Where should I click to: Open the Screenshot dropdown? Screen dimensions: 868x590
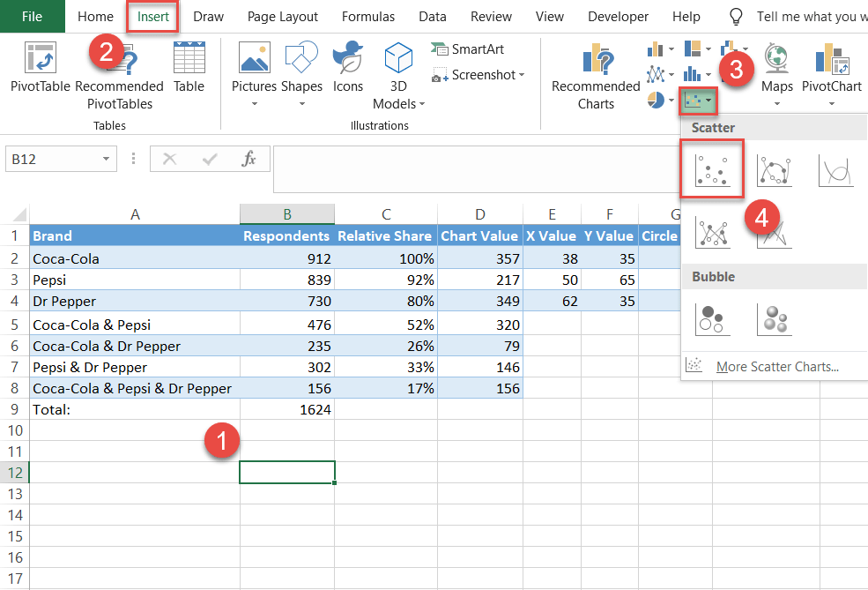click(479, 75)
